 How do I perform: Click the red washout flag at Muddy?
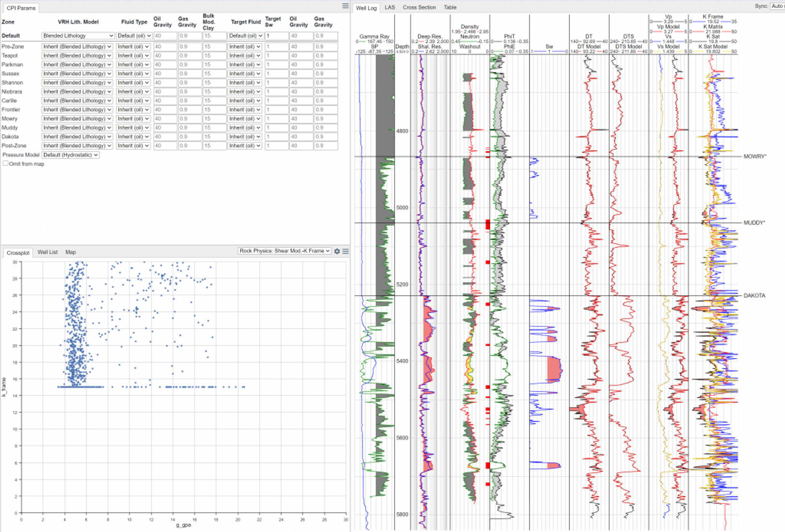coord(488,224)
